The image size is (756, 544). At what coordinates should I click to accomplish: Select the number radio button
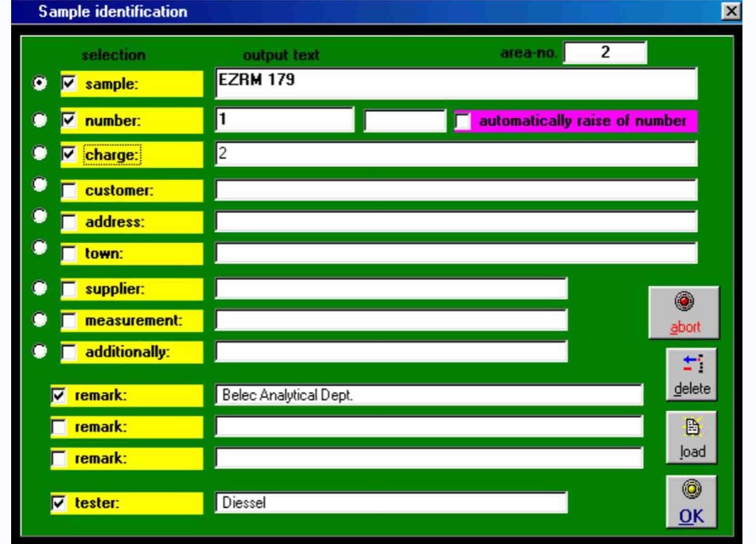pyautogui.click(x=38, y=120)
